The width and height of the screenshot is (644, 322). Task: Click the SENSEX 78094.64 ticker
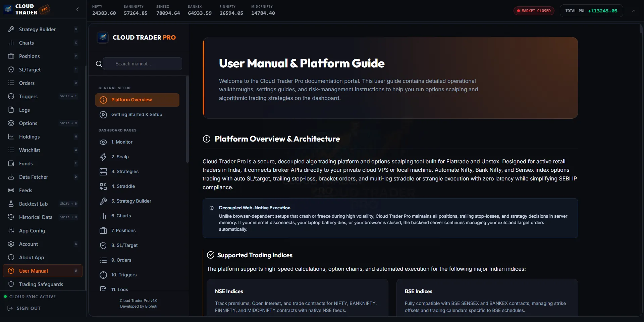click(168, 10)
